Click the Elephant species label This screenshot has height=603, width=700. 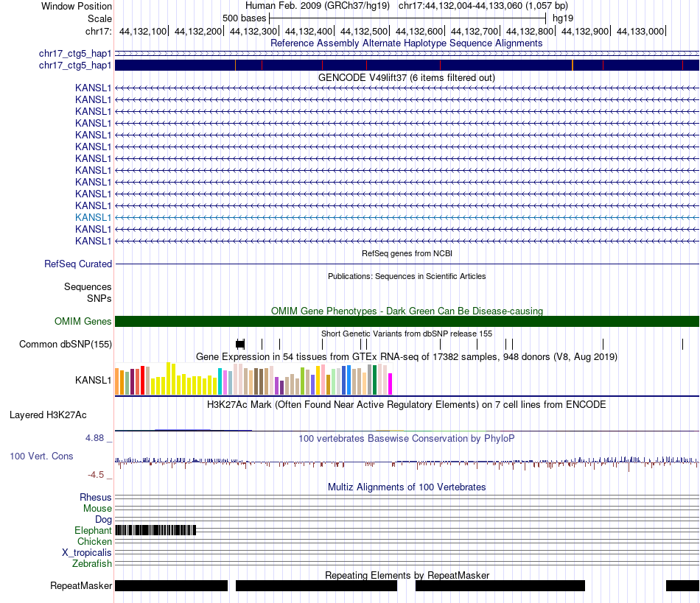[93, 530]
